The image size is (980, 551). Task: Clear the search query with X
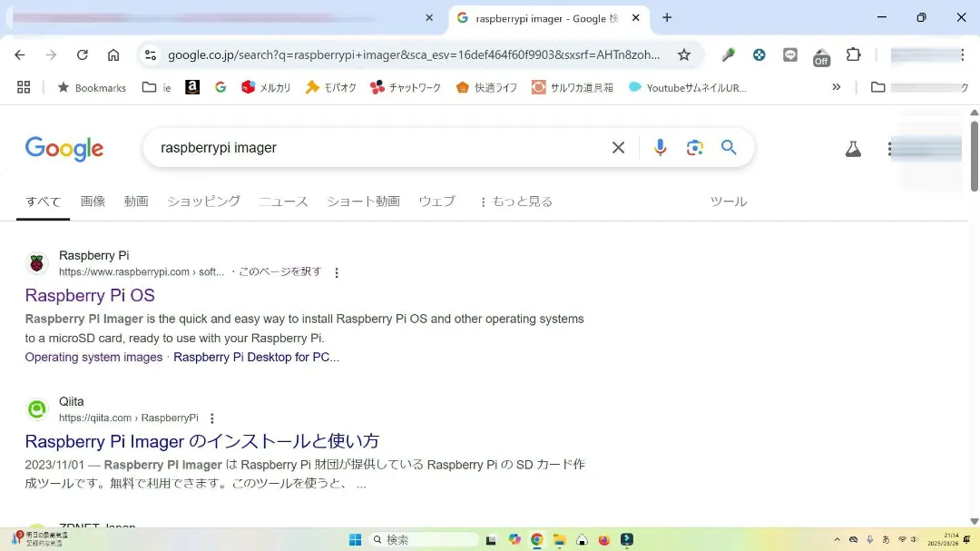click(x=618, y=148)
